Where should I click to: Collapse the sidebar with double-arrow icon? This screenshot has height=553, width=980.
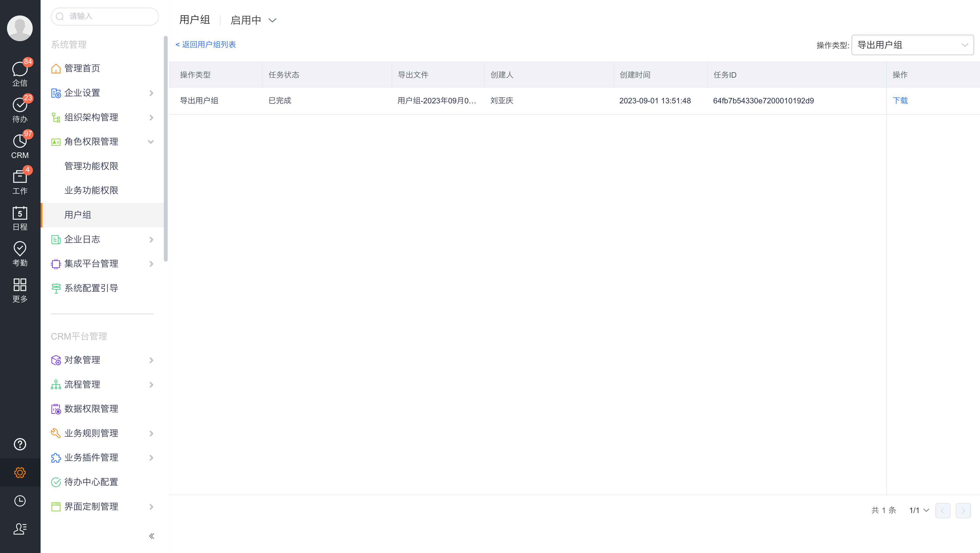pyautogui.click(x=152, y=536)
